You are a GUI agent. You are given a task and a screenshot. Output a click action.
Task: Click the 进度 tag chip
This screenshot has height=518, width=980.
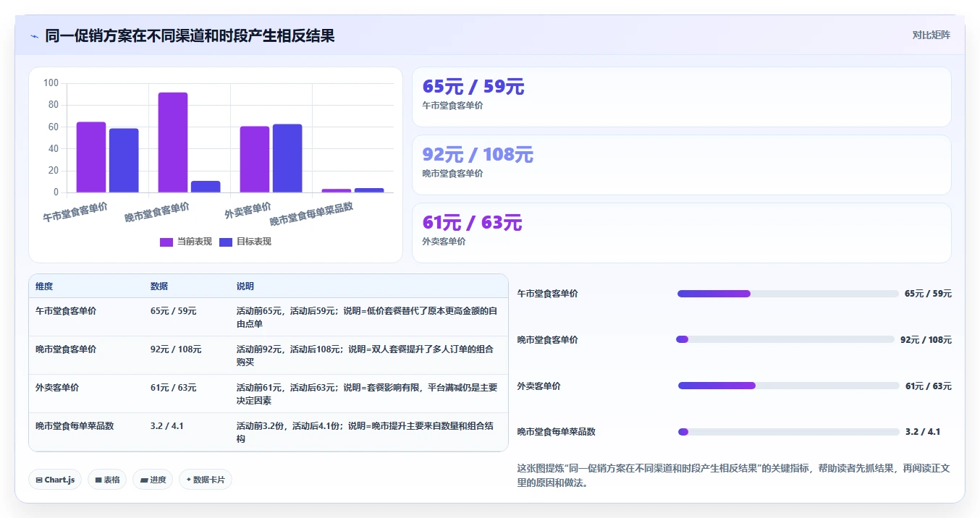pos(153,480)
